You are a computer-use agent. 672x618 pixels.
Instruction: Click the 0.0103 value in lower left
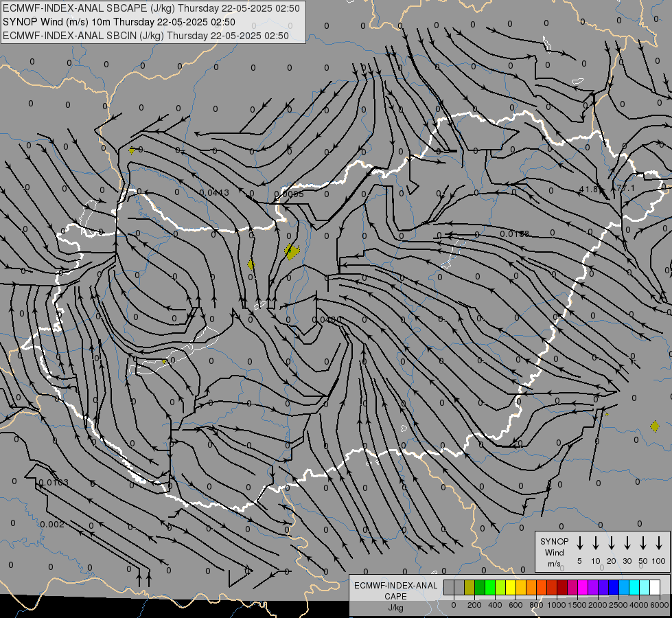(54, 483)
